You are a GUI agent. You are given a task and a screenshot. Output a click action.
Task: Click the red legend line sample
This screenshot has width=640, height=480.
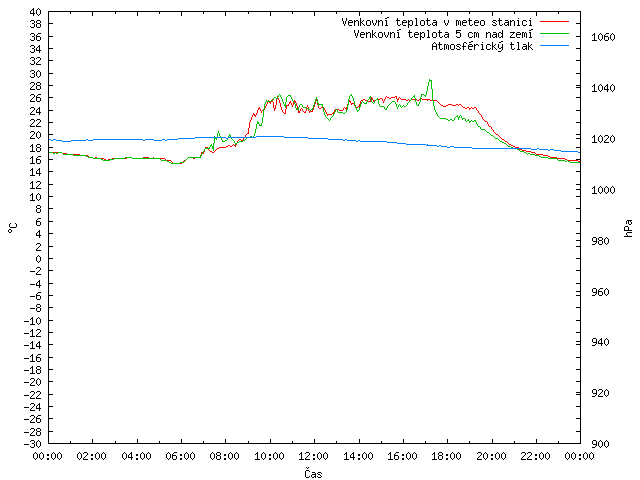554,22
